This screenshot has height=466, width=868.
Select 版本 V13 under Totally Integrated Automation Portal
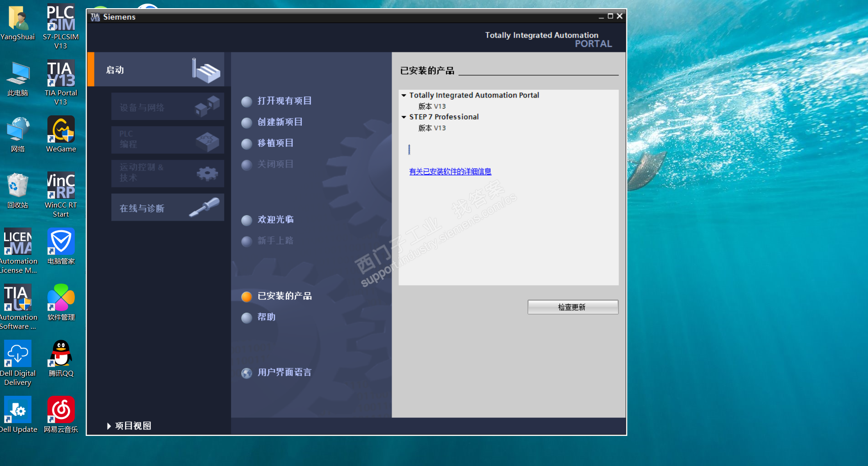432,106
